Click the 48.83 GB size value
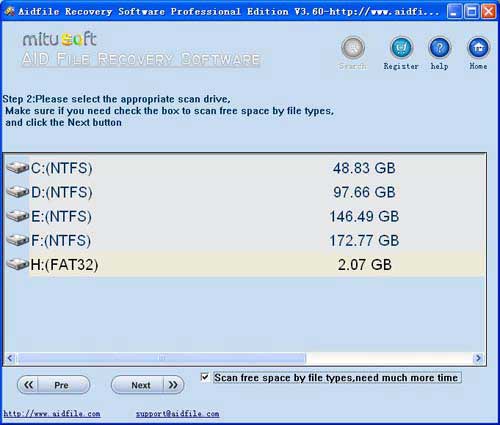The height and width of the screenshot is (425, 500). coord(364,168)
